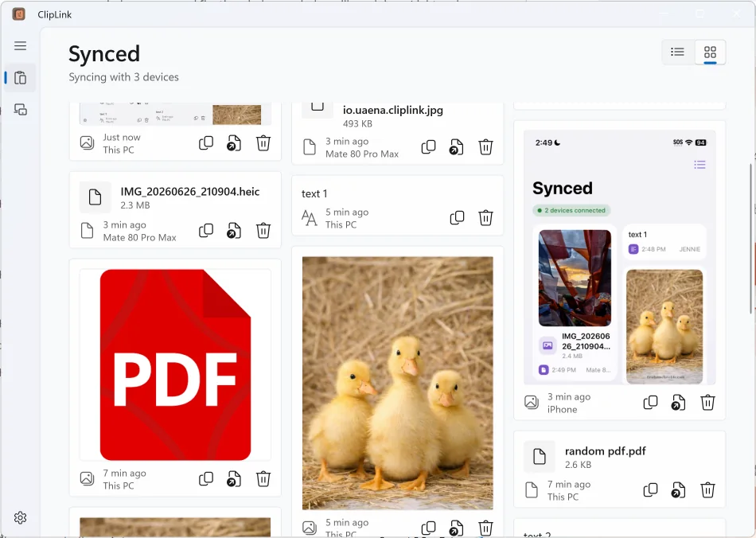Delete the 'text 1' clip
The width and height of the screenshot is (756, 538).
485,218
